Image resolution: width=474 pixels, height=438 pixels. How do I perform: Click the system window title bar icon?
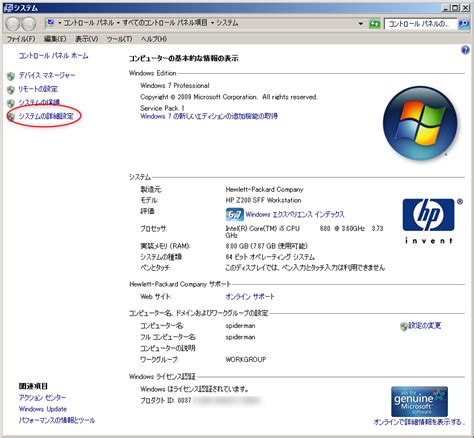8,7
